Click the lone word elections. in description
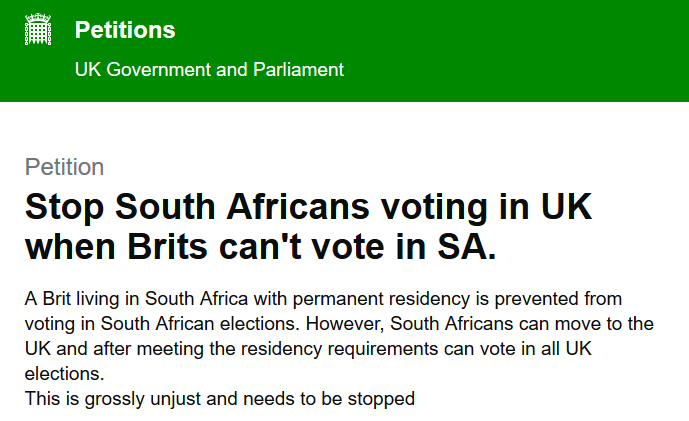Image resolution: width=689 pixels, height=421 pixels. [65, 374]
